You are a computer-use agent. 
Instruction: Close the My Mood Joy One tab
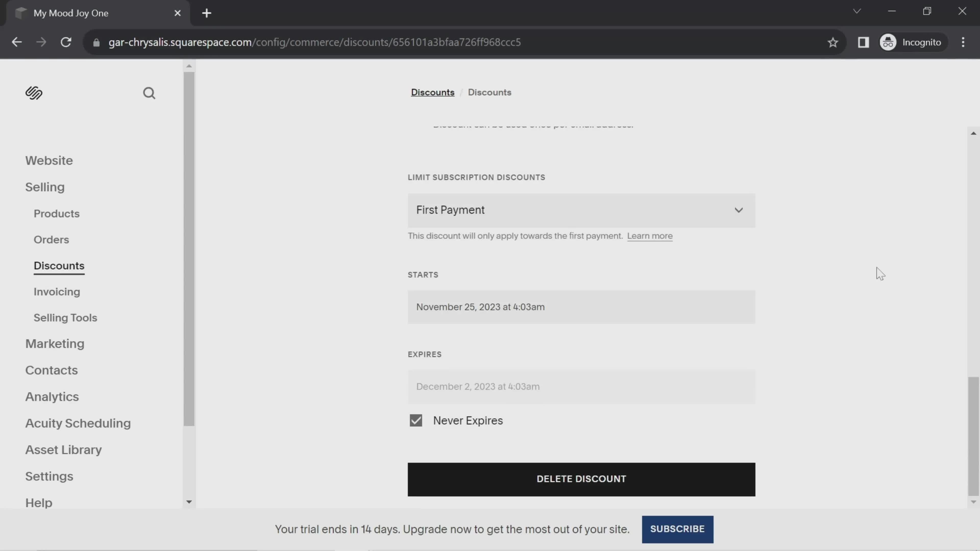pos(178,13)
